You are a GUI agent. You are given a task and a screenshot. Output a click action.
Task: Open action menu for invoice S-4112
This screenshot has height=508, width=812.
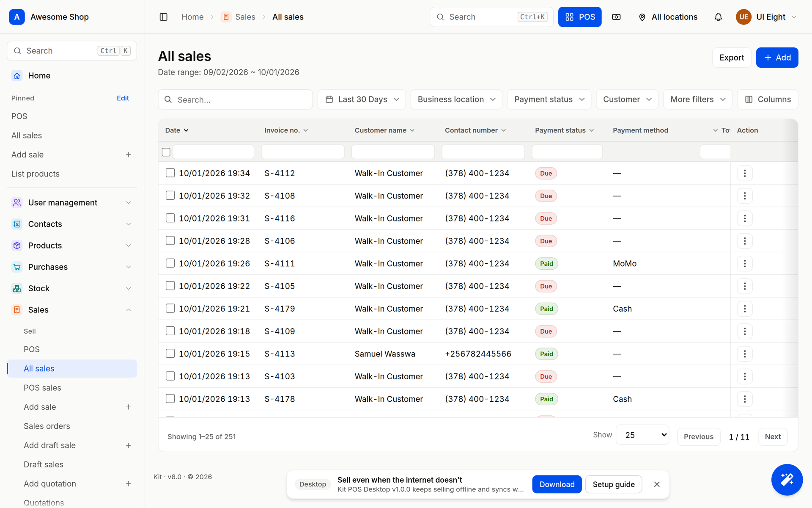coord(745,173)
